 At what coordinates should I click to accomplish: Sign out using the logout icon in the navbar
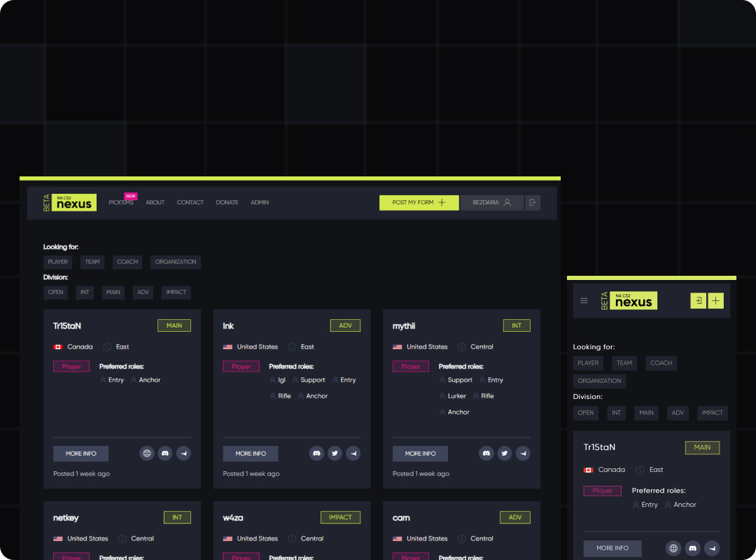[x=533, y=202]
